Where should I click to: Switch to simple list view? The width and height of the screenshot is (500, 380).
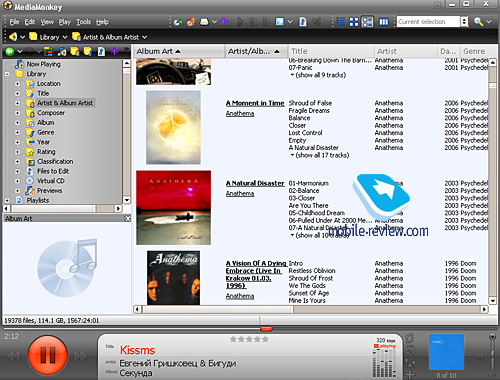(340, 22)
